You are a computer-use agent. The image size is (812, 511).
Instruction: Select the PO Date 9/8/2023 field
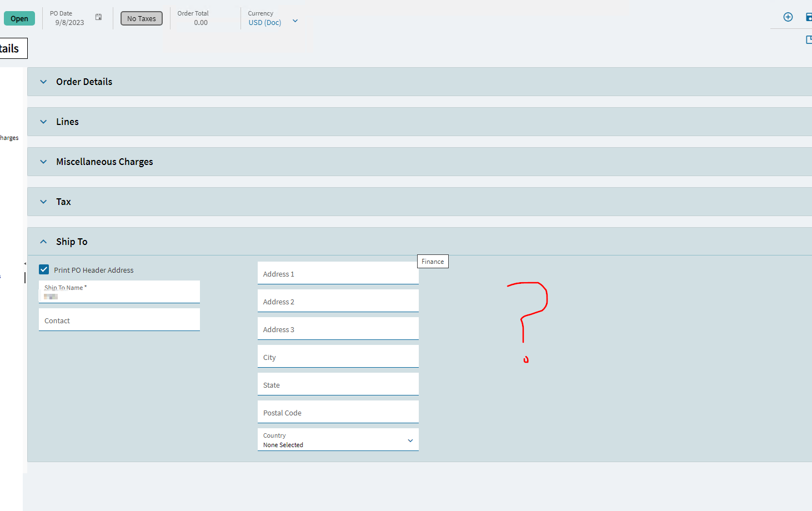coord(69,23)
